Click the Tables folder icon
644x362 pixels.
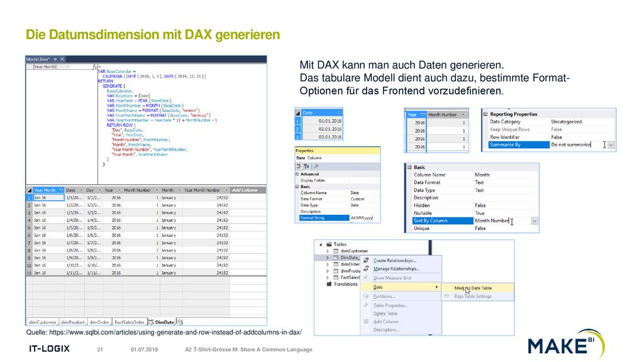[x=329, y=244]
